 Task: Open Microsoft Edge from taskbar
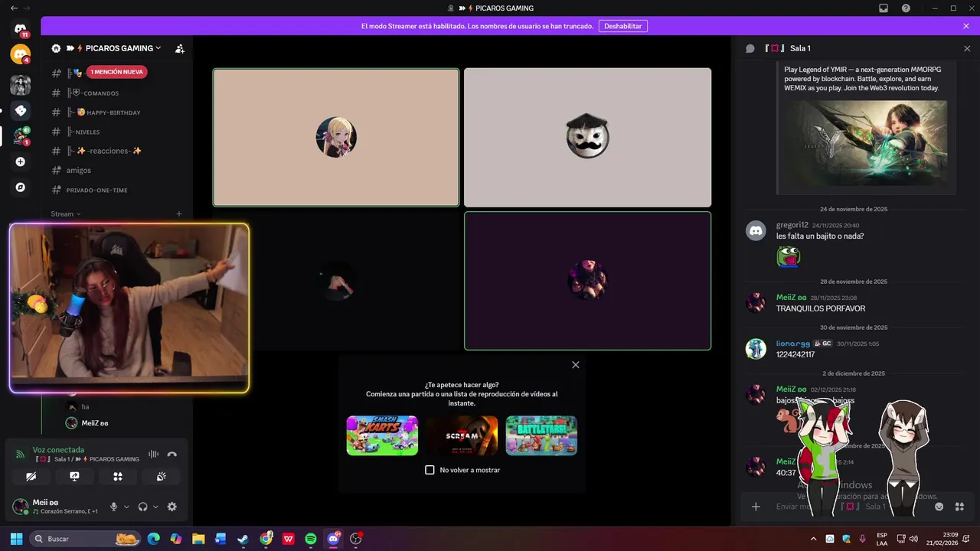tap(154, 539)
